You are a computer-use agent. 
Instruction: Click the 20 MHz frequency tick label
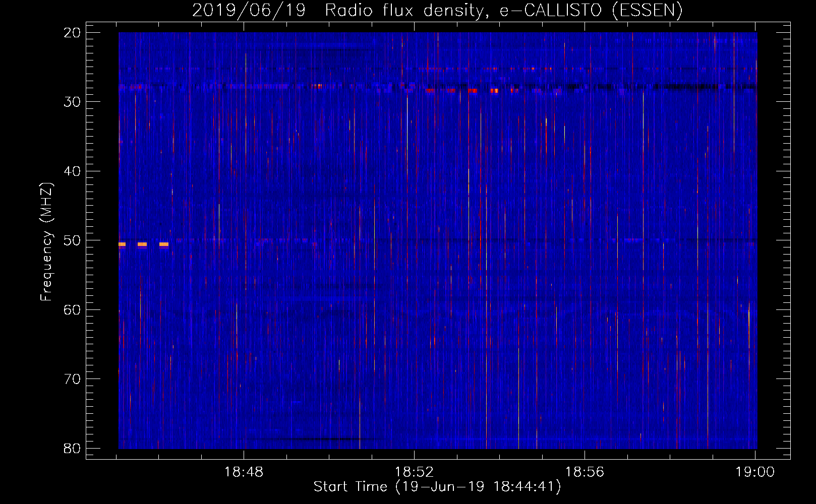coord(72,33)
